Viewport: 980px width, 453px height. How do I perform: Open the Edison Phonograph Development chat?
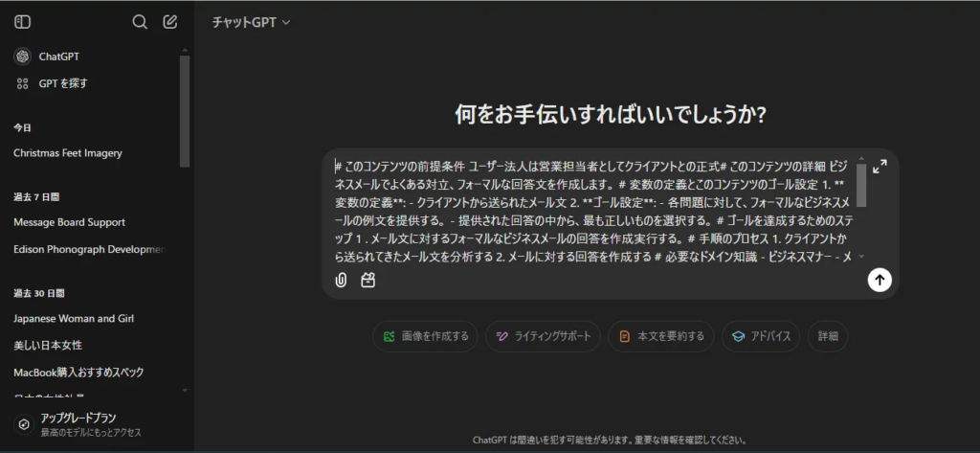(x=87, y=249)
